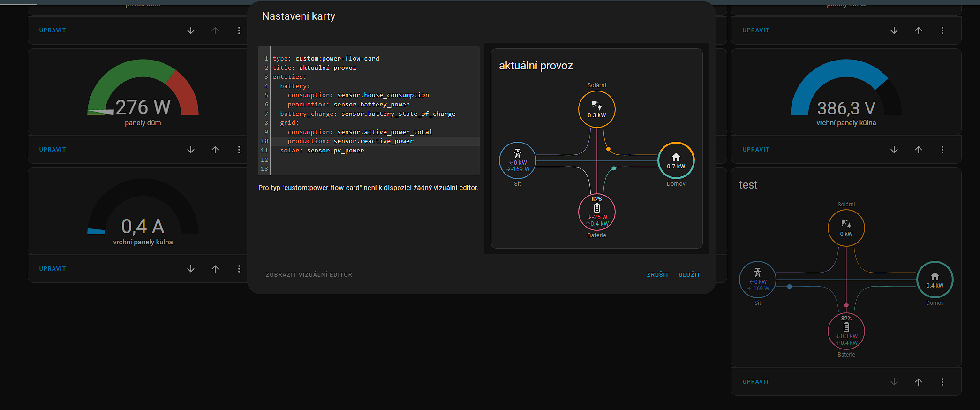Image resolution: width=980 pixels, height=410 pixels.
Task: Move the test card up
Action: (x=919, y=382)
